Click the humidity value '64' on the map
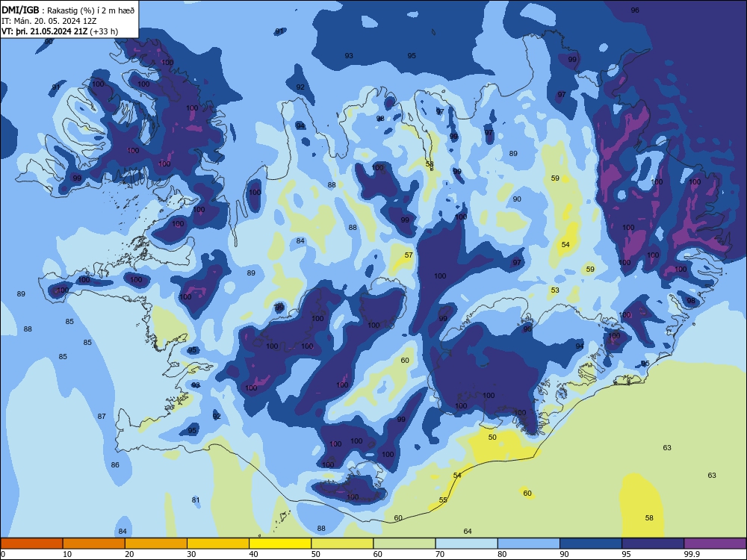 [468, 532]
